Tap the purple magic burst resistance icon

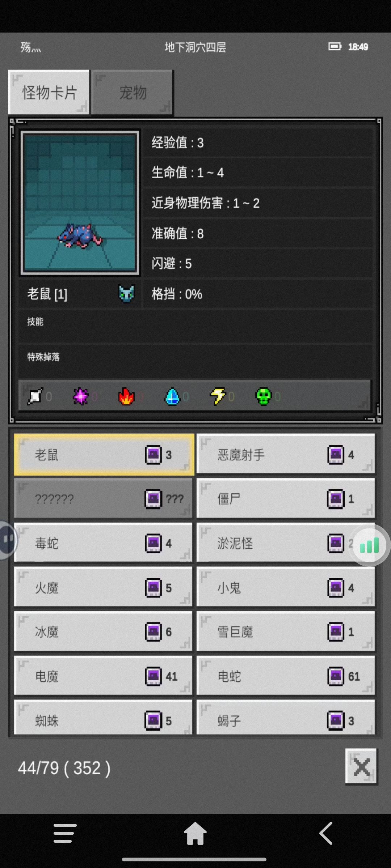click(81, 396)
